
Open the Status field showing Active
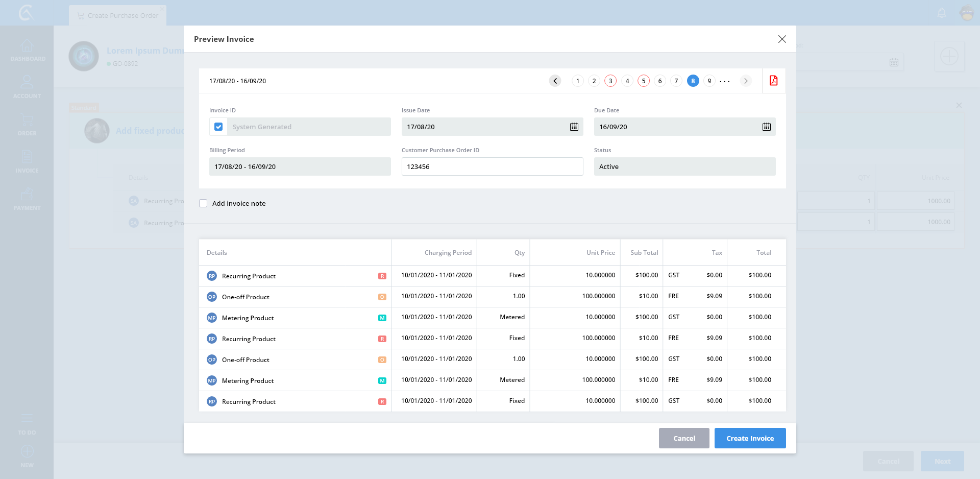(x=684, y=166)
